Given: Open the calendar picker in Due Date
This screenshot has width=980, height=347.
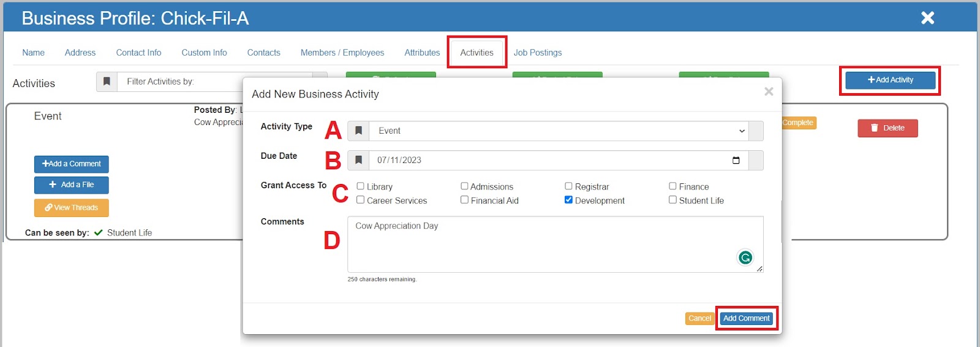Looking at the screenshot, I should (736, 160).
